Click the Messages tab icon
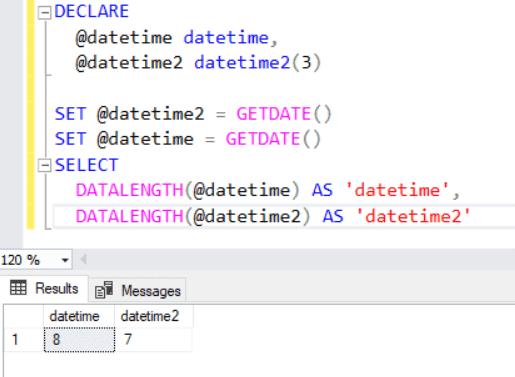 [x=104, y=290]
